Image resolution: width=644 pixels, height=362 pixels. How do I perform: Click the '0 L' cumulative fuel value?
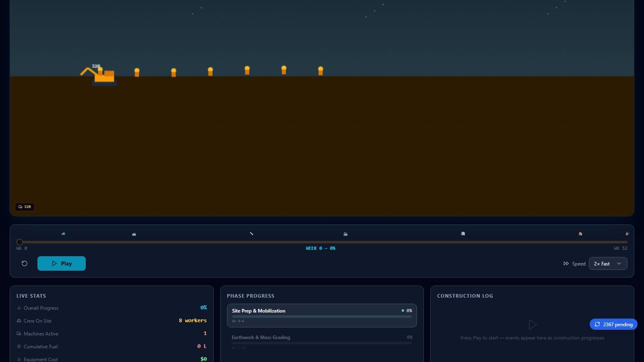(202, 346)
